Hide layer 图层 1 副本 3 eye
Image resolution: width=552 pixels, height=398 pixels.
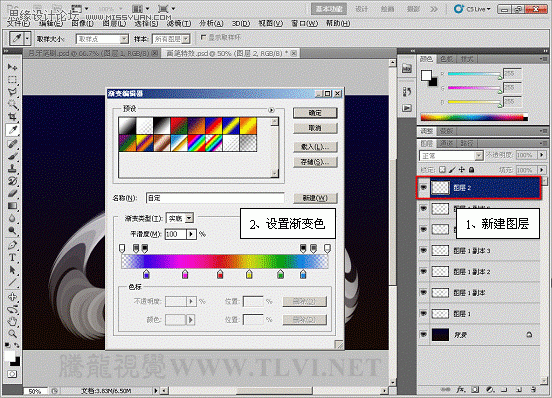click(x=424, y=251)
